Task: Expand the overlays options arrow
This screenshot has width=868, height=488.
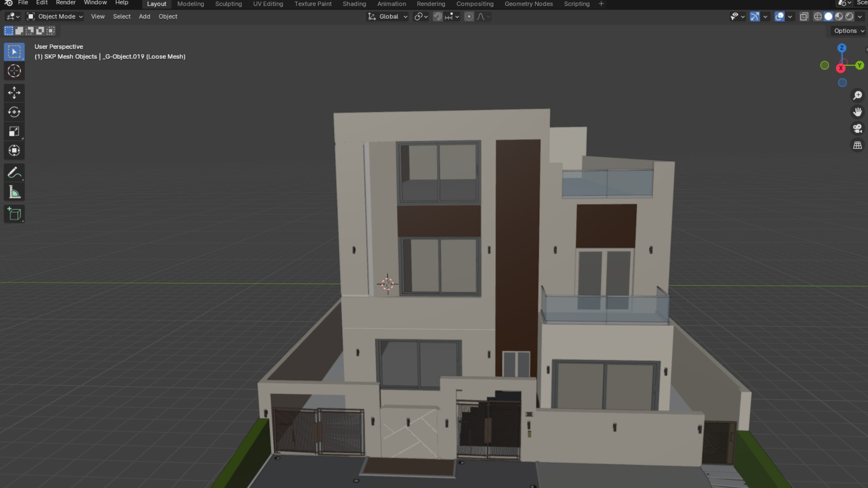Action: (x=790, y=17)
